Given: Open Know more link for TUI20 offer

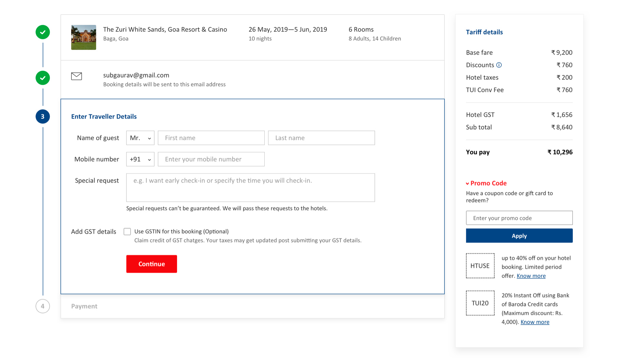Looking at the screenshot, I should pyautogui.click(x=535, y=322).
